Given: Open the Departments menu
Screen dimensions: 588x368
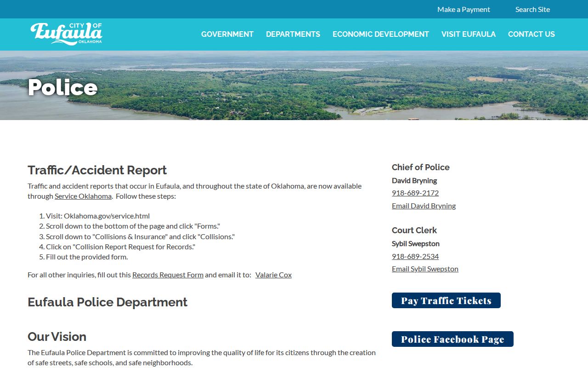Looking at the screenshot, I should pos(293,34).
